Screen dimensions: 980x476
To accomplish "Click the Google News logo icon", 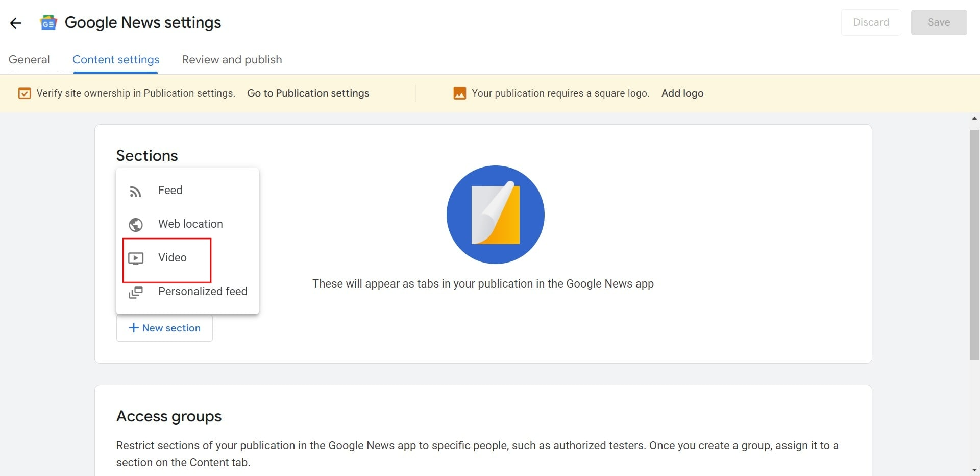I will (48, 22).
